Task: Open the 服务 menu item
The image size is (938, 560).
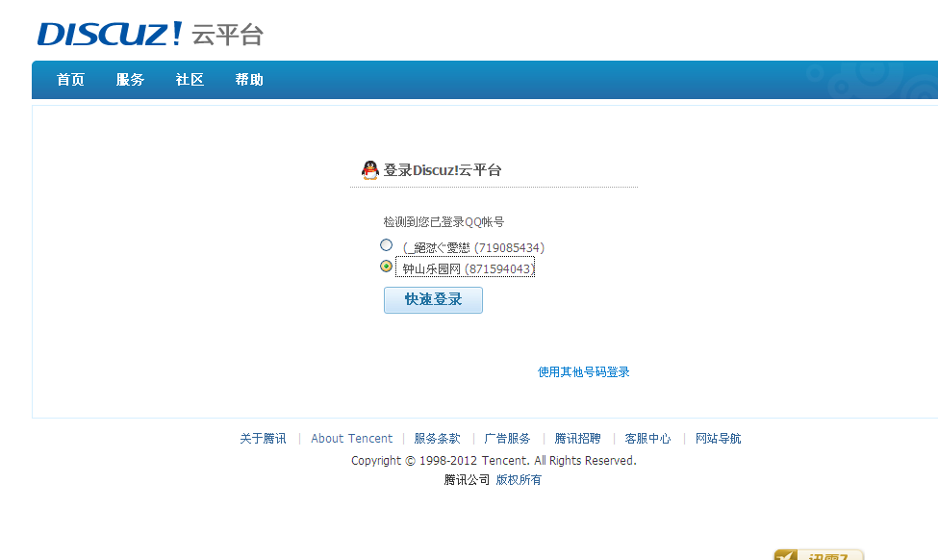Action: point(131,80)
